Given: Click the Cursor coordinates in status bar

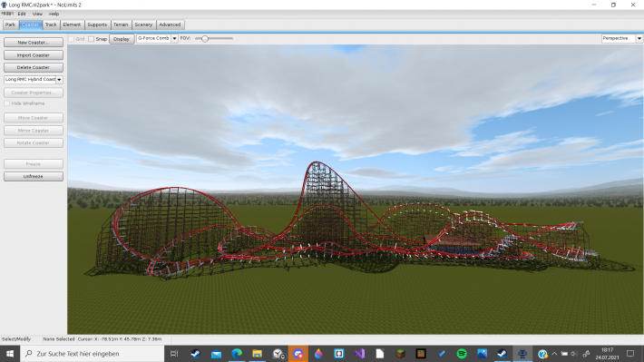Looking at the screenshot, I should click(120, 339).
